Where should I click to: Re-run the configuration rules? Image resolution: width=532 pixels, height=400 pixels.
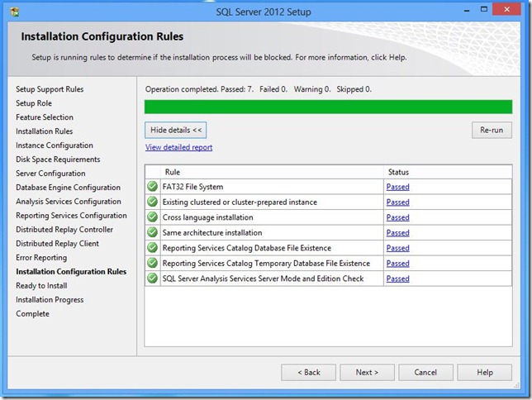pos(492,130)
